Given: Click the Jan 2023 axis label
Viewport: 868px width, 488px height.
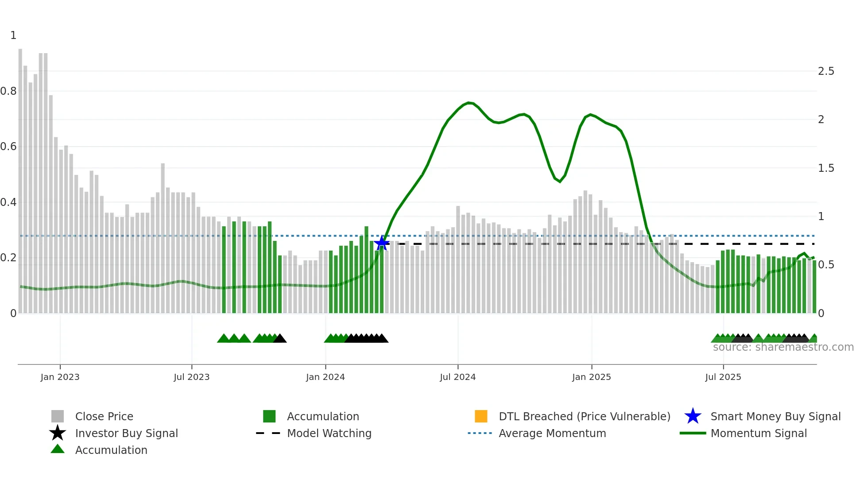Looking at the screenshot, I should [x=60, y=377].
